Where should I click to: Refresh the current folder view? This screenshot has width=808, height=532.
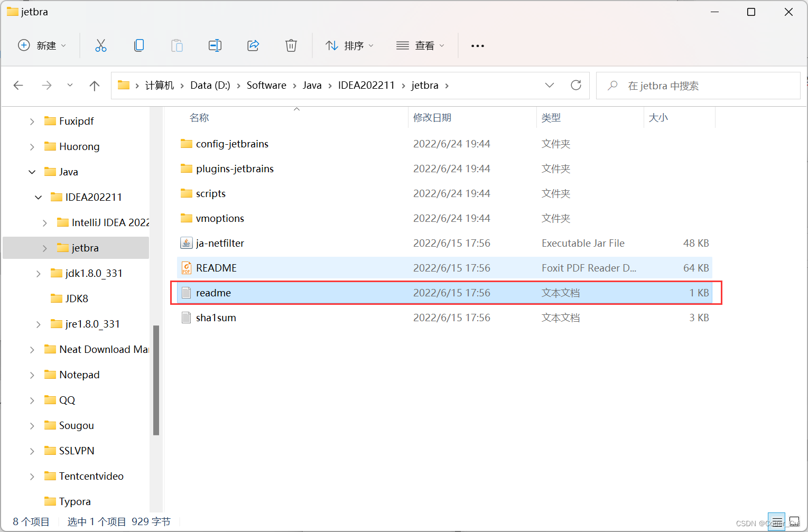click(x=576, y=85)
